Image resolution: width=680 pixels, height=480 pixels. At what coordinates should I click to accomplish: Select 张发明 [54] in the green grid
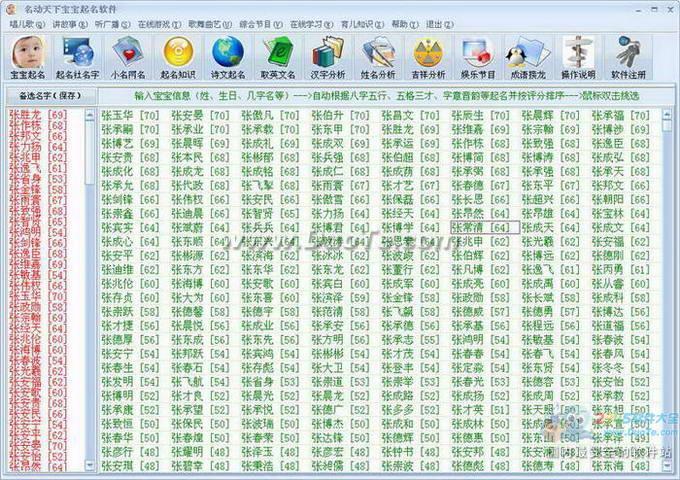click(x=130, y=382)
